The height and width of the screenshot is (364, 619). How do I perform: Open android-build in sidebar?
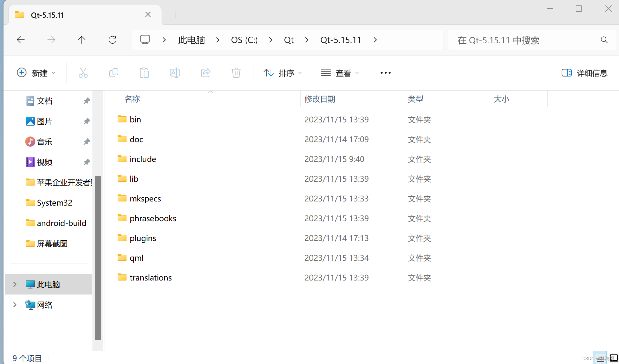(x=56, y=223)
